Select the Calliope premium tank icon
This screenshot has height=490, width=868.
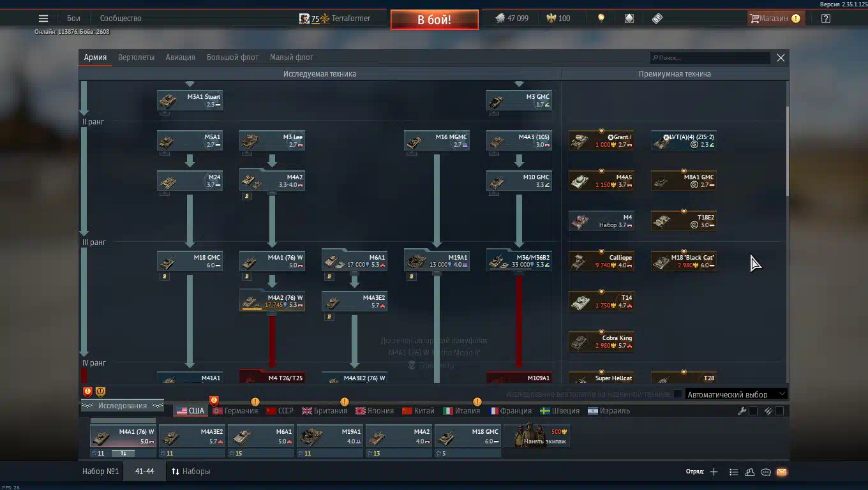pos(579,262)
